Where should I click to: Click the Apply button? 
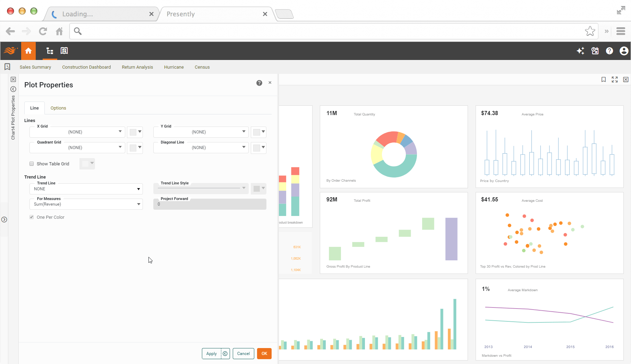click(212, 354)
